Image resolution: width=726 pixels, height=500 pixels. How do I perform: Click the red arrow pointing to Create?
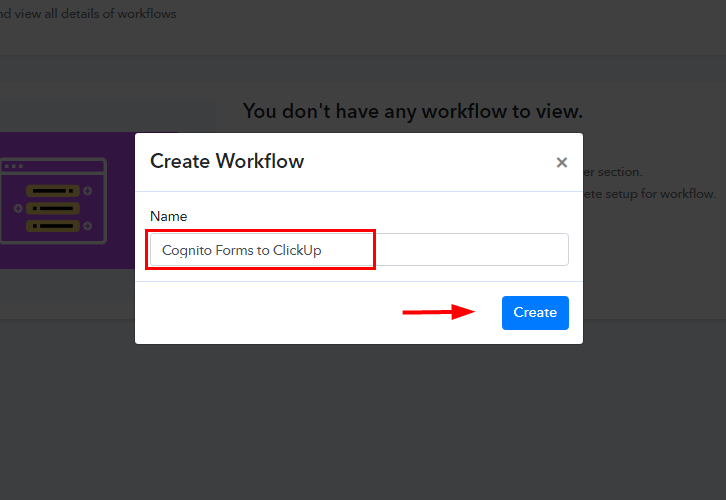(438, 312)
